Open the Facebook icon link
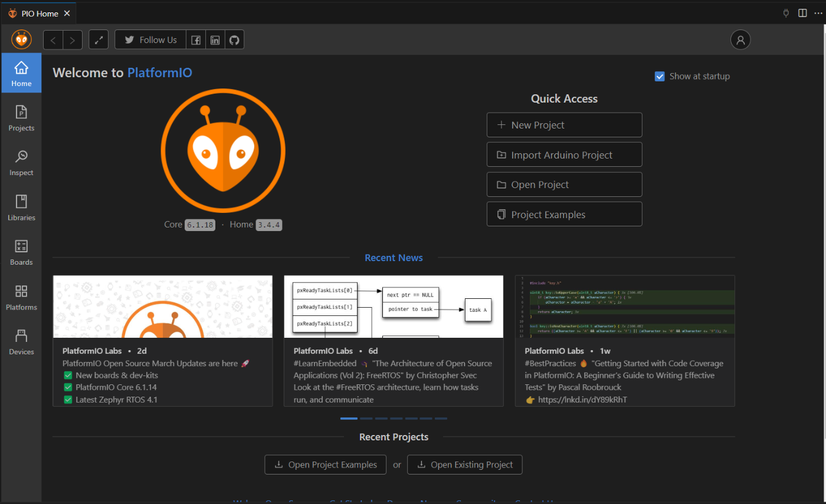Image resolution: width=826 pixels, height=504 pixels. 195,40
